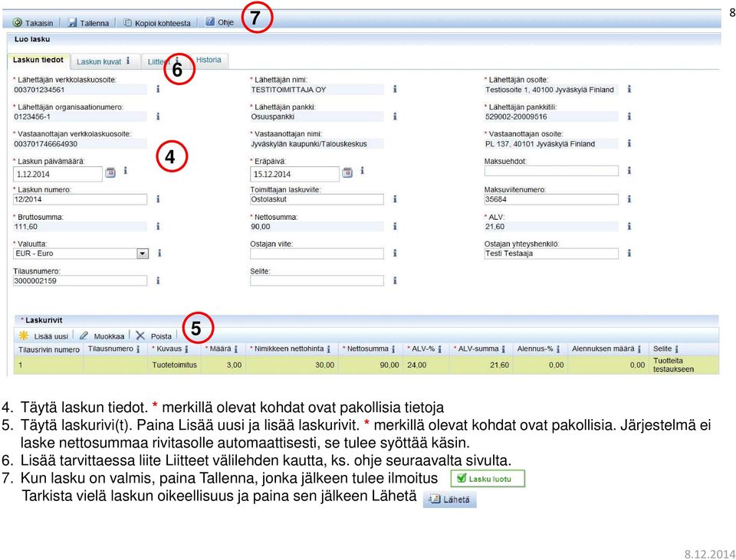The height and width of the screenshot is (560, 736).
Task: Show info for Lähettäjän verkkolaskuosoite
Action: pos(158,89)
